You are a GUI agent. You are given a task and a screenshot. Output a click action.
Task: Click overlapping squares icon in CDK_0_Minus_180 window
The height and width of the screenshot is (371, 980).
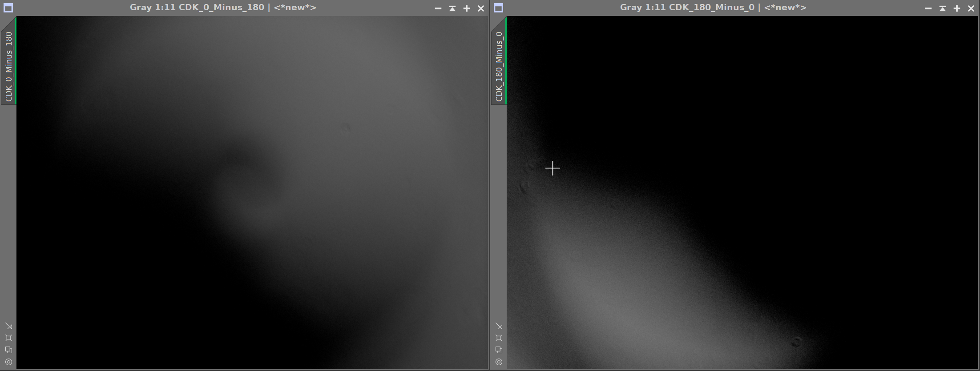pyautogui.click(x=8, y=350)
